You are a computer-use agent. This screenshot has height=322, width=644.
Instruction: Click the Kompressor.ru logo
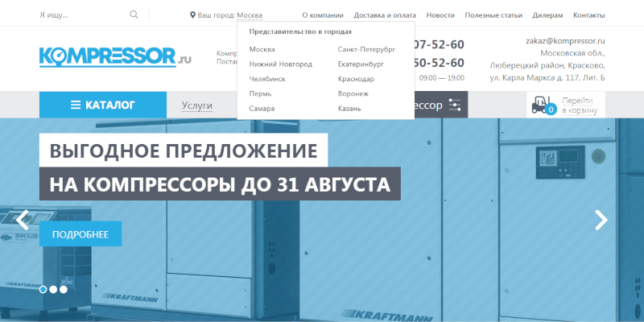115,56
